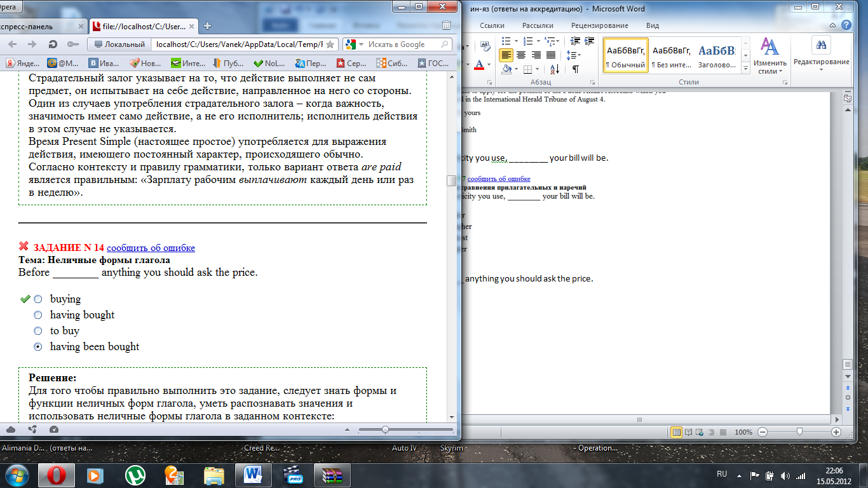Expand the styles gallery More arrow

click(746, 67)
